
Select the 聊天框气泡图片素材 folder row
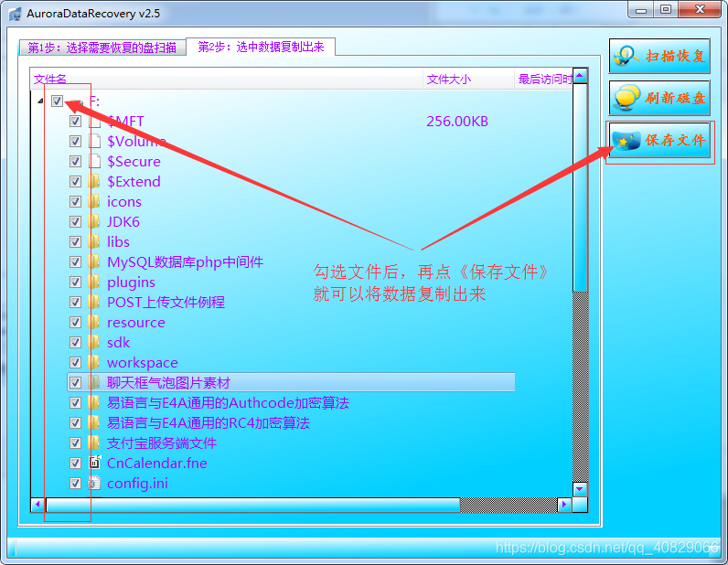coord(291,382)
